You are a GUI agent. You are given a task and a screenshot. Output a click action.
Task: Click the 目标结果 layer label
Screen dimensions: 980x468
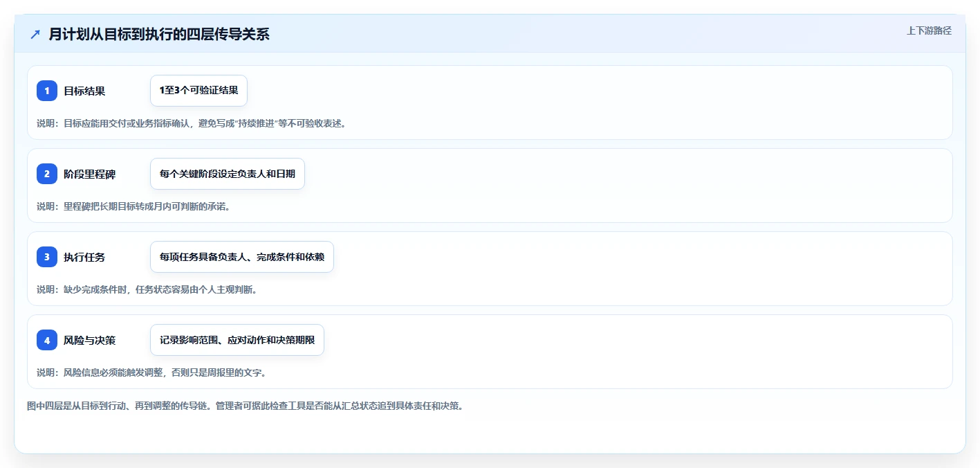84,91
